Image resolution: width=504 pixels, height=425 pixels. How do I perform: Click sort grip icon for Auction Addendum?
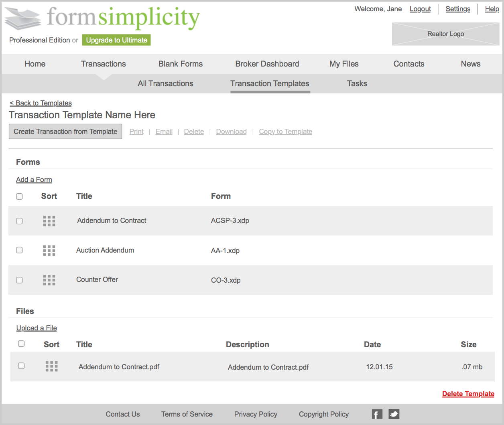49,251
